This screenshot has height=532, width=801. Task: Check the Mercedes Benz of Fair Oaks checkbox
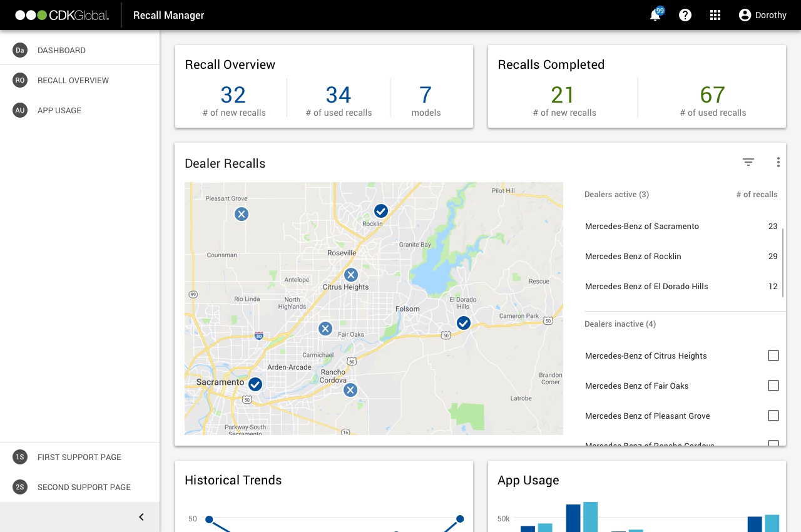click(x=773, y=386)
